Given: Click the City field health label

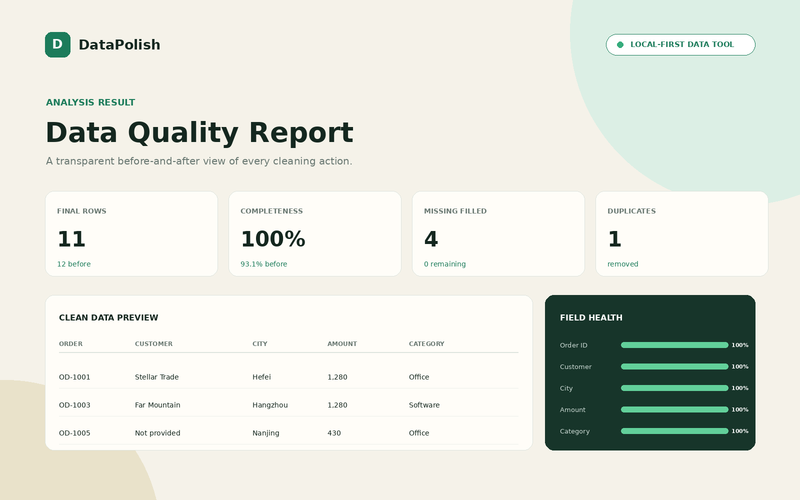Looking at the screenshot, I should click(x=566, y=388).
